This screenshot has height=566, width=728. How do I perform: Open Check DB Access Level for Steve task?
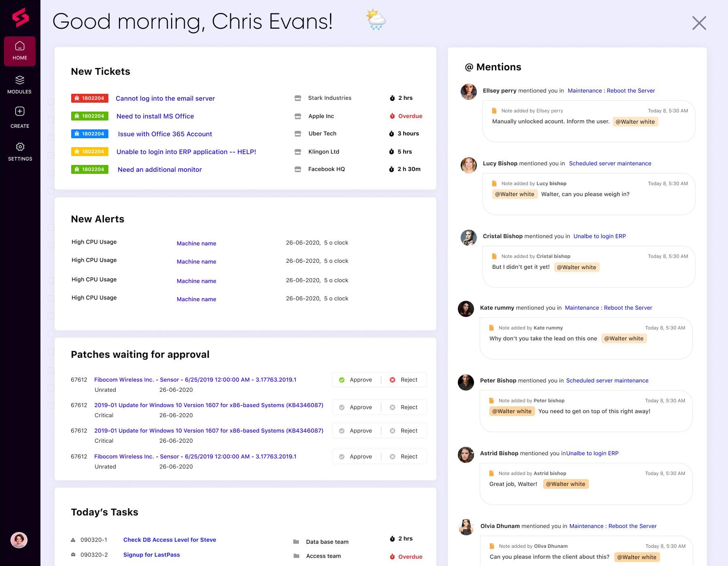[169, 540]
